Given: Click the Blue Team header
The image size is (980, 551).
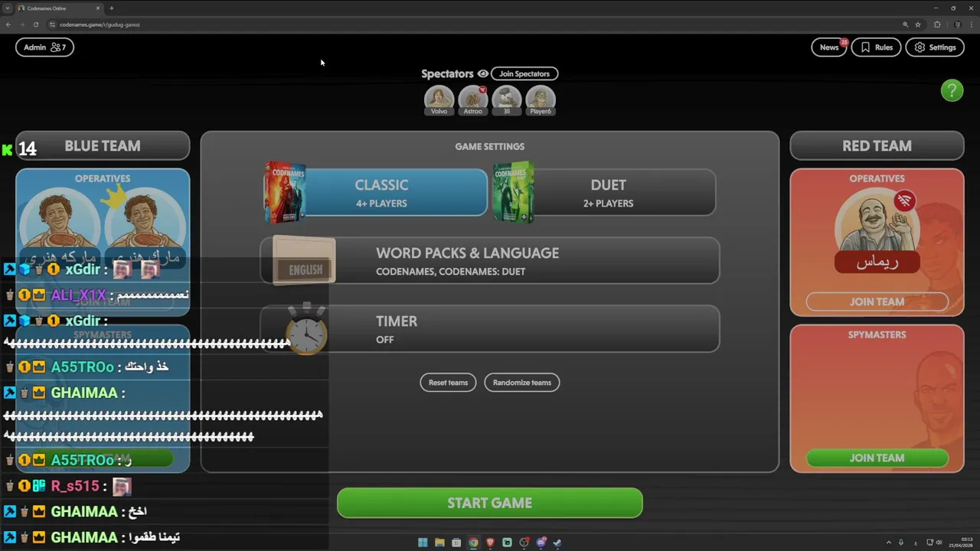Looking at the screenshot, I should point(103,145).
